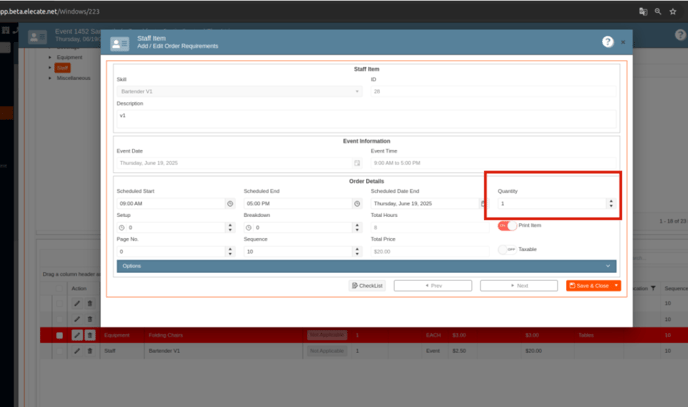This screenshot has height=407, width=688.
Task: Enable the Taxable switch
Action: point(508,249)
